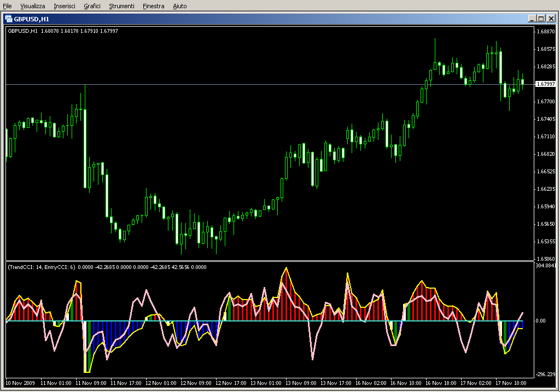Image resolution: width=560 pixels, height=392 pixels.
Task: Open the Strumenti menu
Action: [x=121, y=6]
